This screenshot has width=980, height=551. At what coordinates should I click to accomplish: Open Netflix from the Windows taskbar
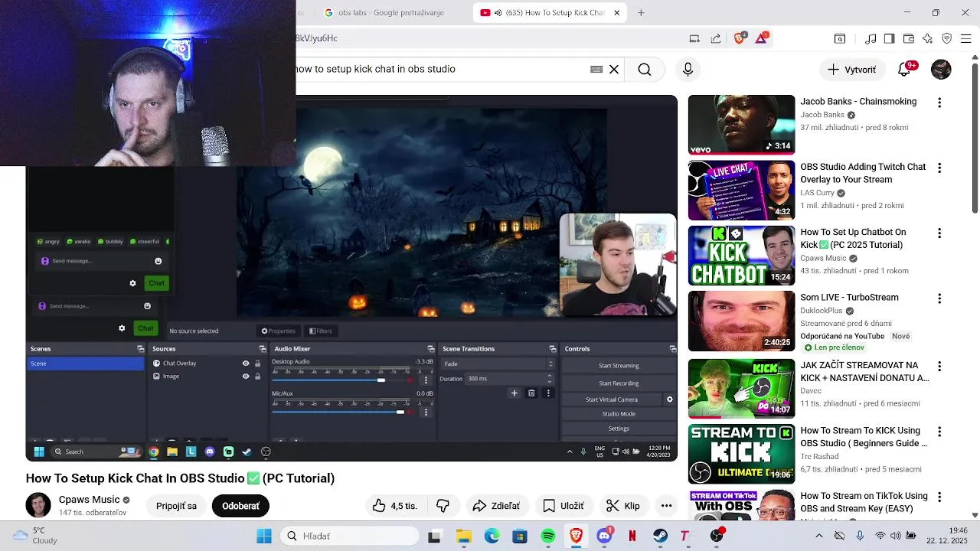click(x=632, y=536)
